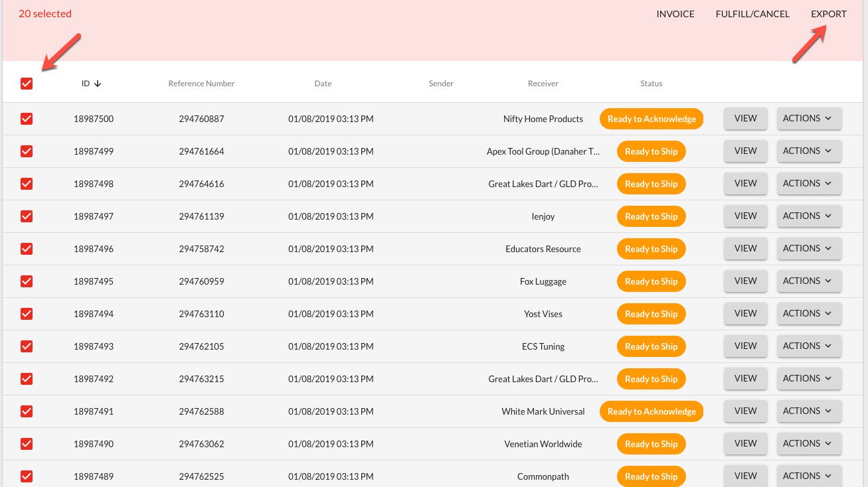The image size is (868, 487).
Task: Expand Actions for the Venetian Worldwide order
Action: (809, 444)
